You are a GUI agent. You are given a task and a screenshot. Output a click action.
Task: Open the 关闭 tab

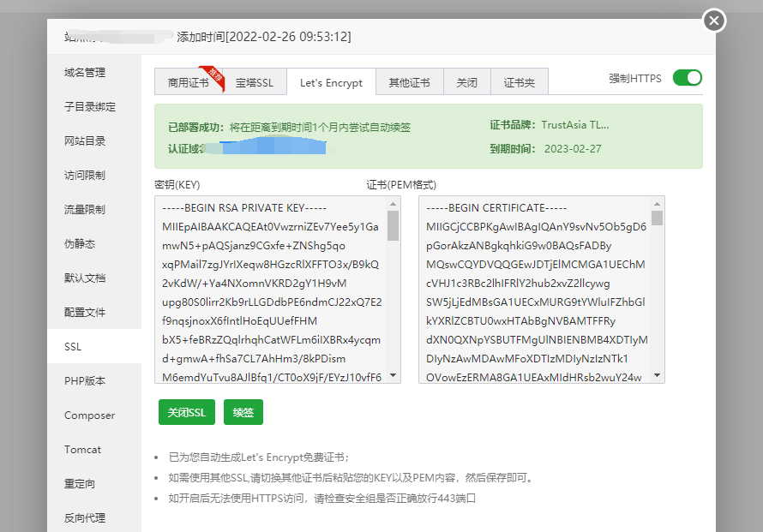pos(466,82)
